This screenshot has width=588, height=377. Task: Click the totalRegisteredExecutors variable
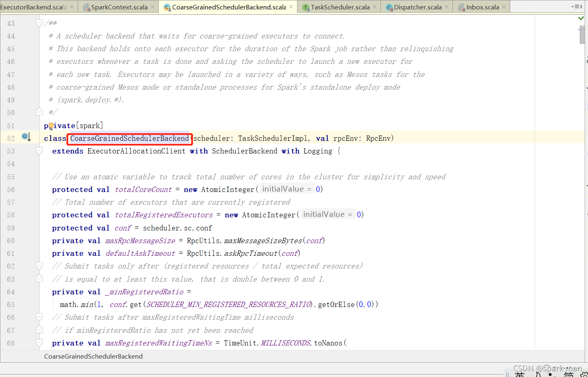pyautogui.click(x=164, y=215)
